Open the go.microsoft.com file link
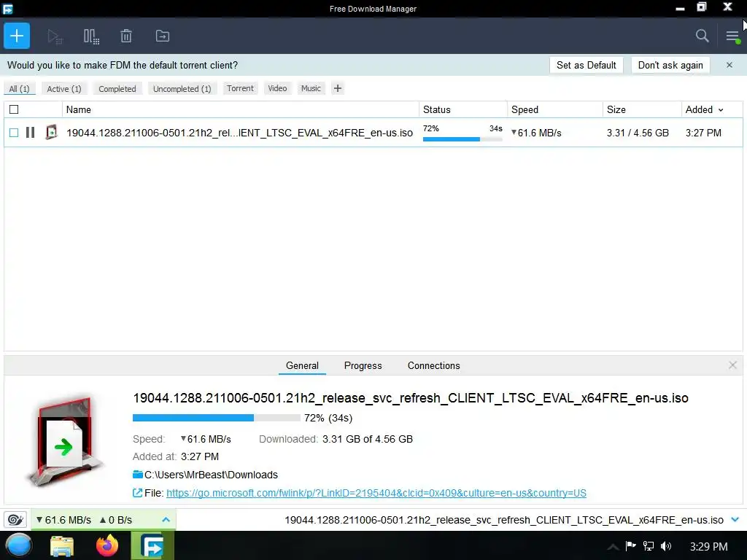 (x=376, y=493)
